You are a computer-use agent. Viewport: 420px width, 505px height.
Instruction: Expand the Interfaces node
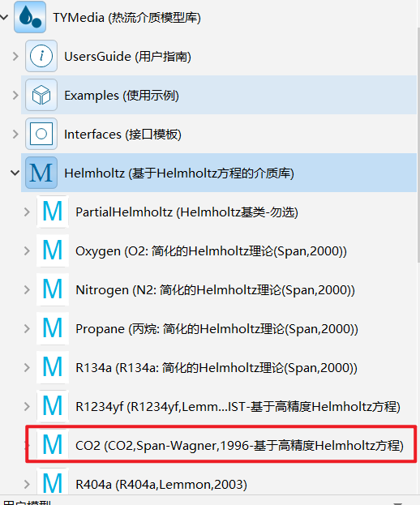15,134
